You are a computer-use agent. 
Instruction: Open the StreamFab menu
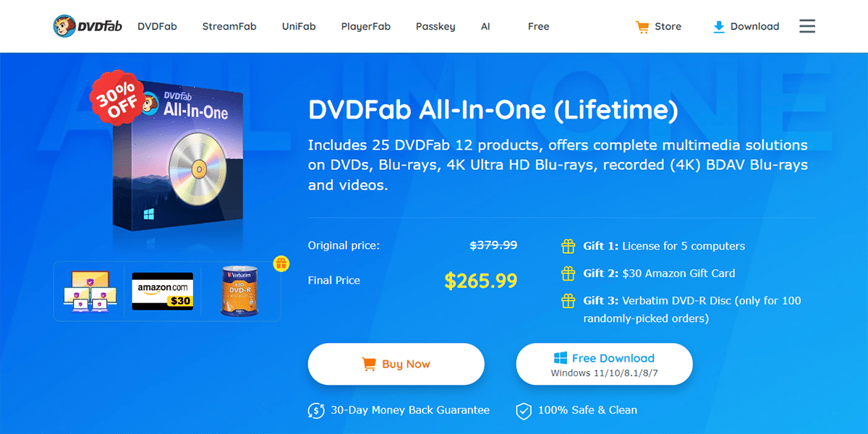click(x=229, y=26)
